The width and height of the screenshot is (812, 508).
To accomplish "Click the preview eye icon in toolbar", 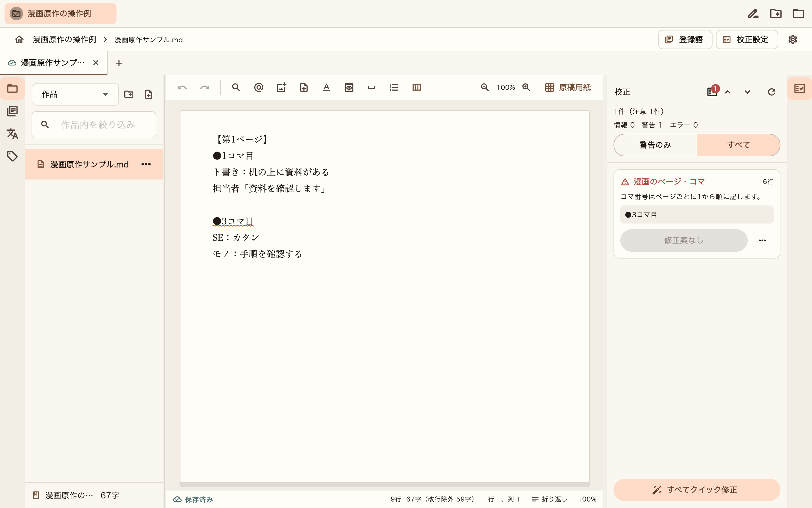I will pos(349,88).
